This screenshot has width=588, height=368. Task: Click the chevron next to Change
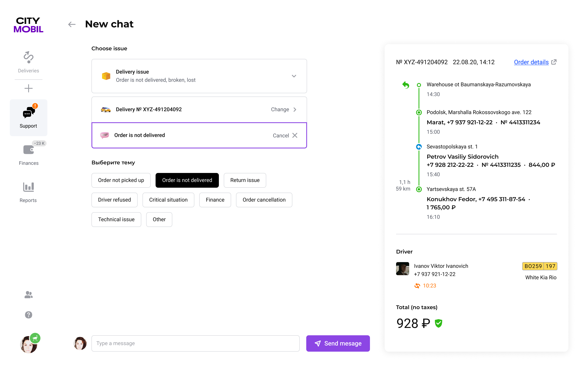(295, 110)
